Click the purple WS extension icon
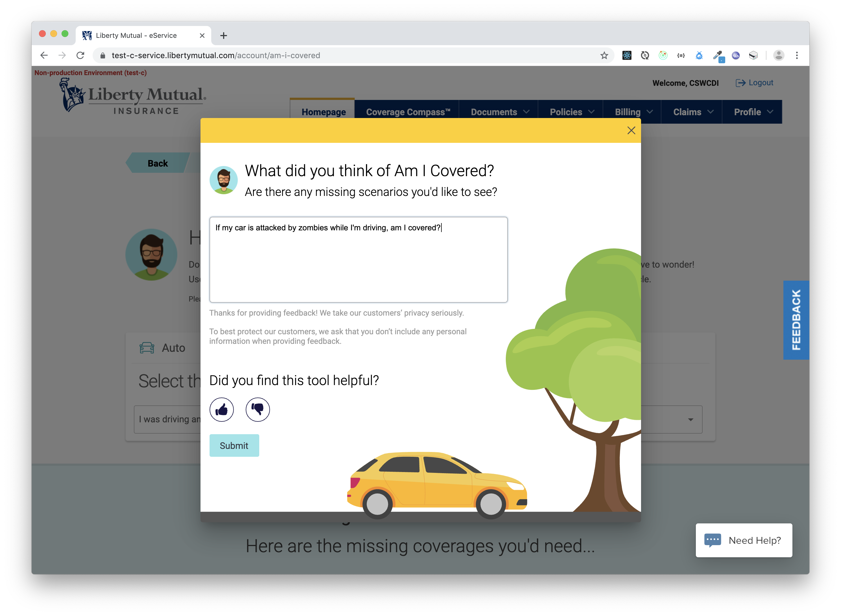The image size is (841, 616). pos(735,56)
